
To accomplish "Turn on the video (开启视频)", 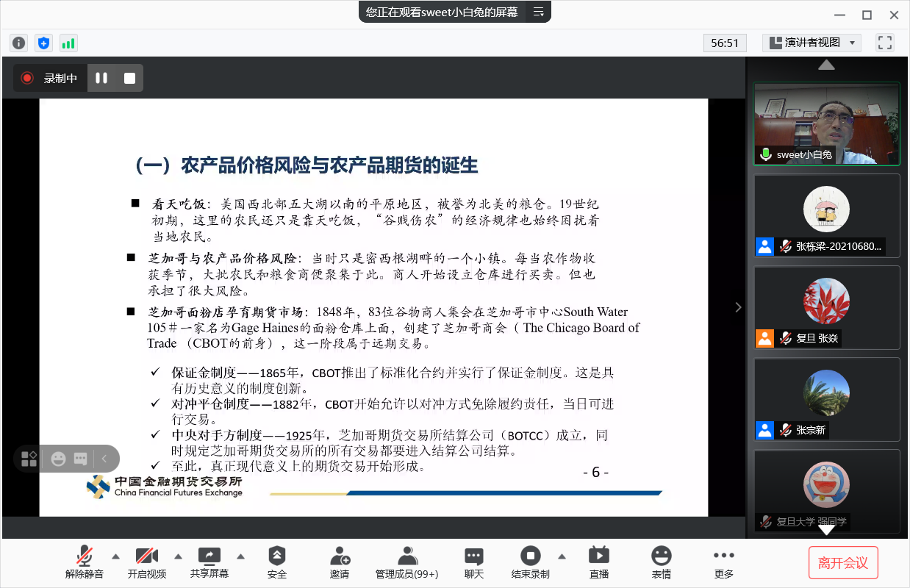I will click(147, 562).
